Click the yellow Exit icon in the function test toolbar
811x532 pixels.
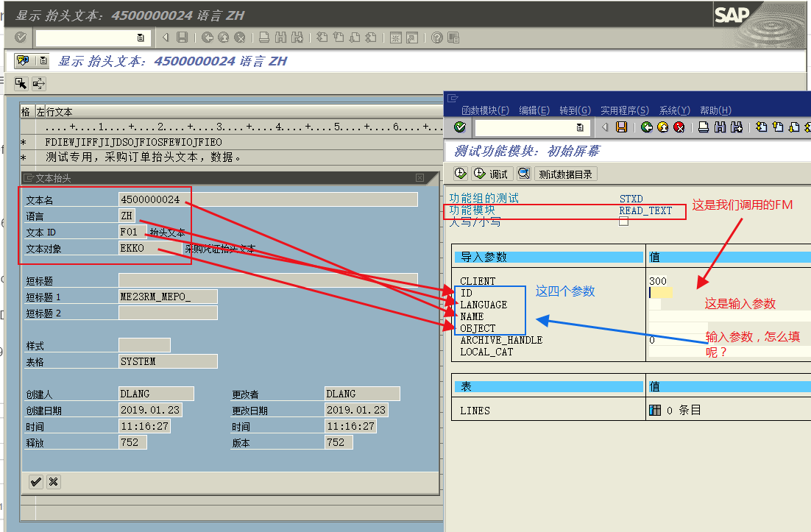(x=662, y=127)
